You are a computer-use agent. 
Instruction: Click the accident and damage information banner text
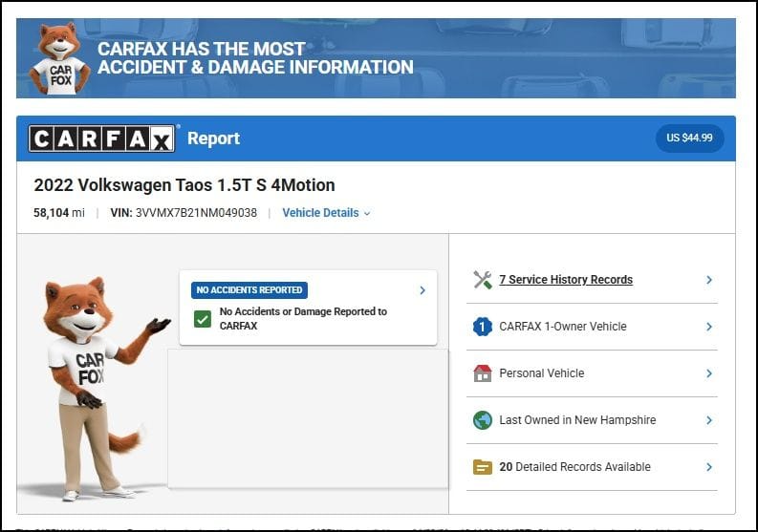(255, 58)
